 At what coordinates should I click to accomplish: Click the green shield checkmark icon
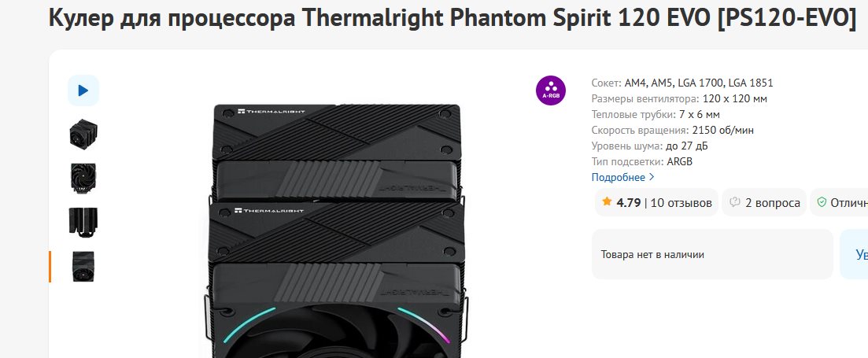coord(822,203)
